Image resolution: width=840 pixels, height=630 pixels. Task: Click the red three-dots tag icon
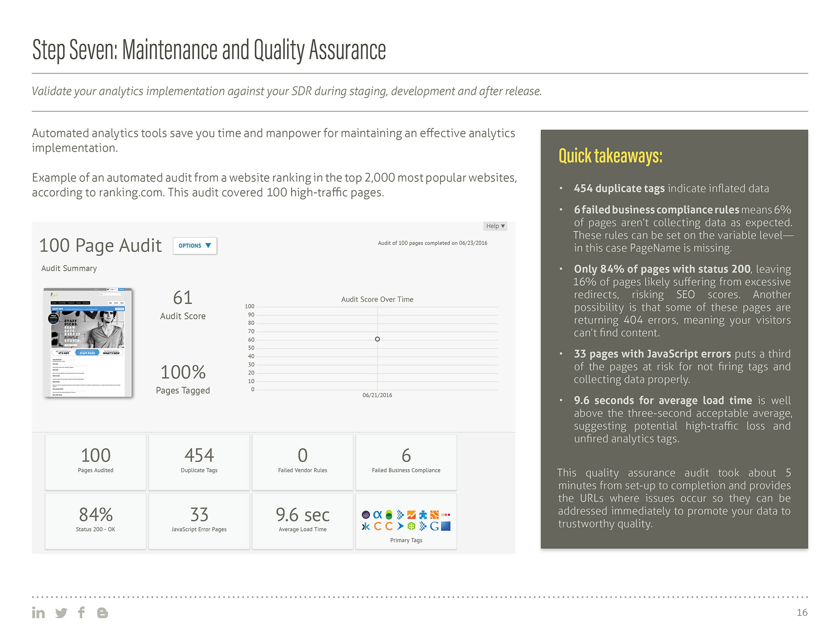[x=446, y=515]
